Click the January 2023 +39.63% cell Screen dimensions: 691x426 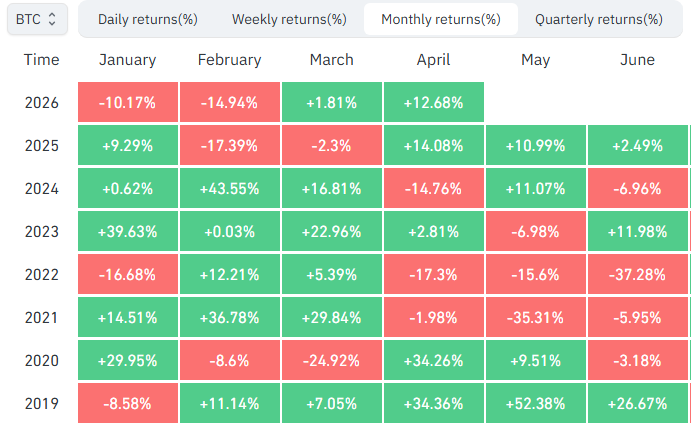(127, 232)
